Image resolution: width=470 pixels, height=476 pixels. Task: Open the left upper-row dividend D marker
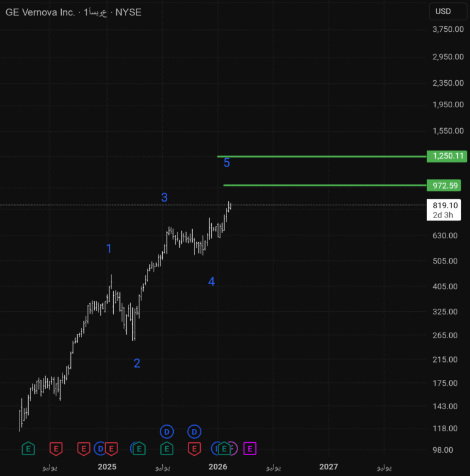pyautogui.click(x=166, y=432)
